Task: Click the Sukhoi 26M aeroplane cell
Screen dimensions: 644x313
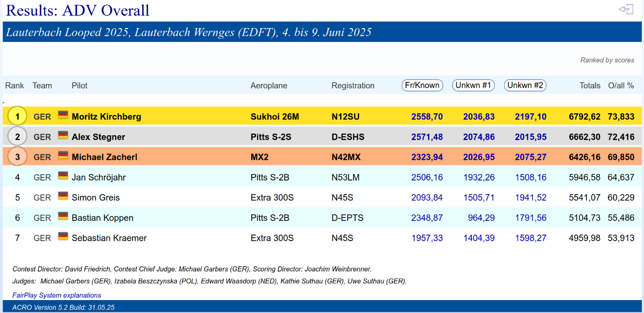Action: click(x=275, y=117)
